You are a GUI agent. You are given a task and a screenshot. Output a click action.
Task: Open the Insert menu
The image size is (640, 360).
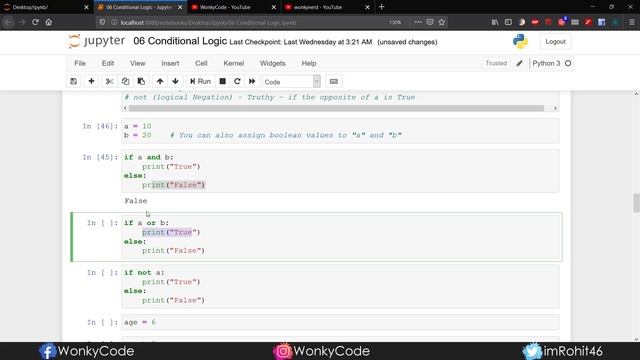[170, 63]
